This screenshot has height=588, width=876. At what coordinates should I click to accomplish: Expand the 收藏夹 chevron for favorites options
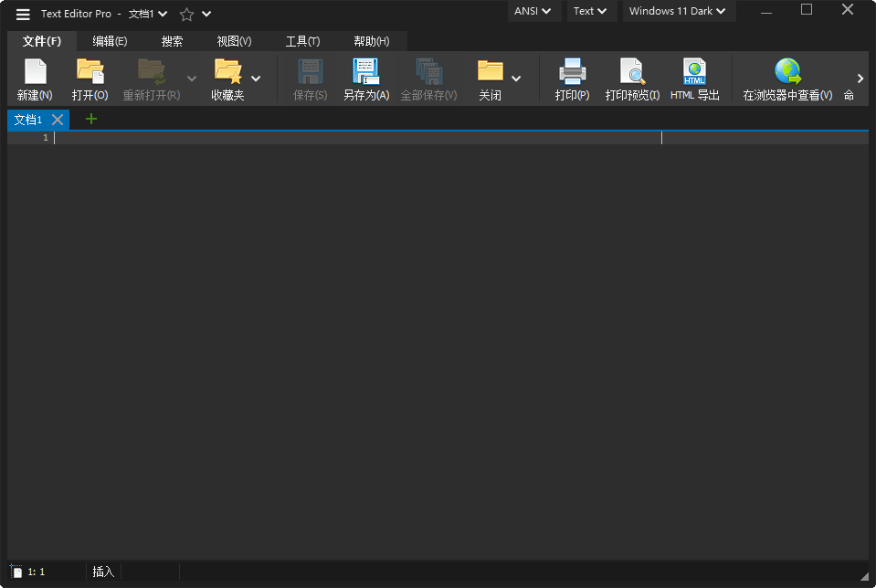[x=256, y=78]
